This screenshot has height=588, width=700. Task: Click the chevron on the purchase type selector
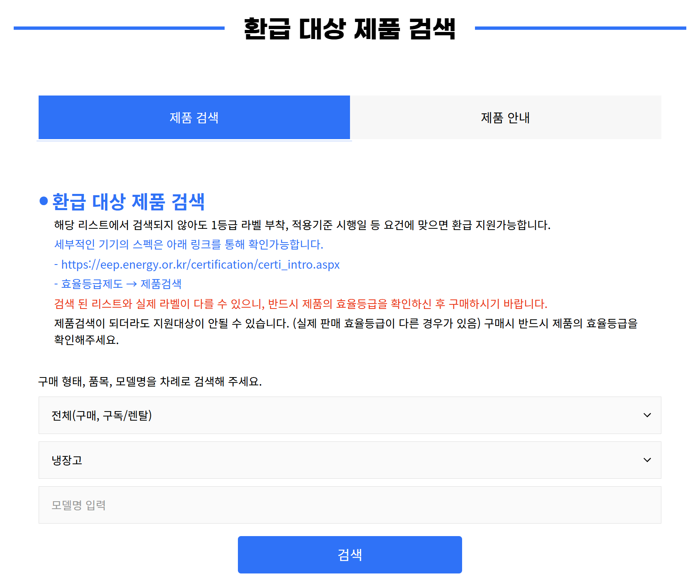[647, 415]
